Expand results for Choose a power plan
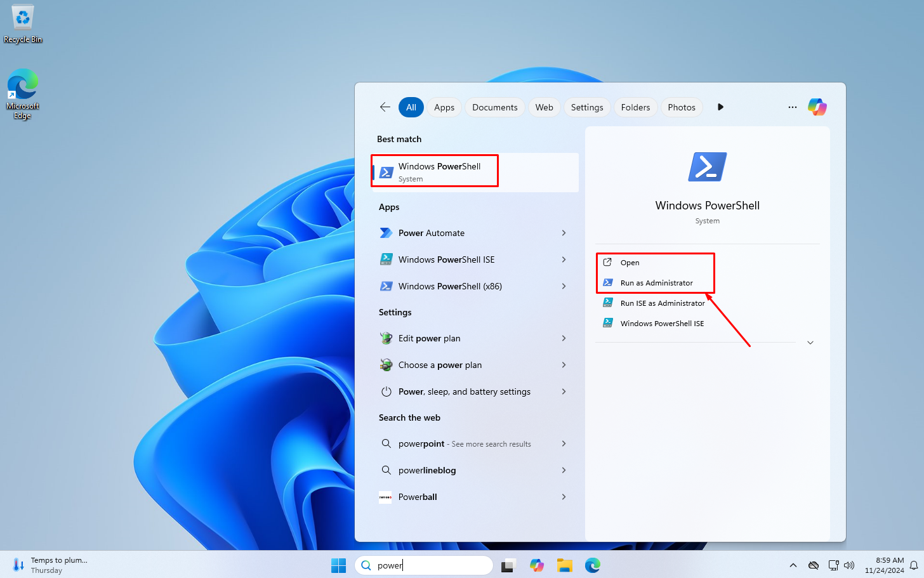This screenshot has height=578, width=924. coord(564,365)
